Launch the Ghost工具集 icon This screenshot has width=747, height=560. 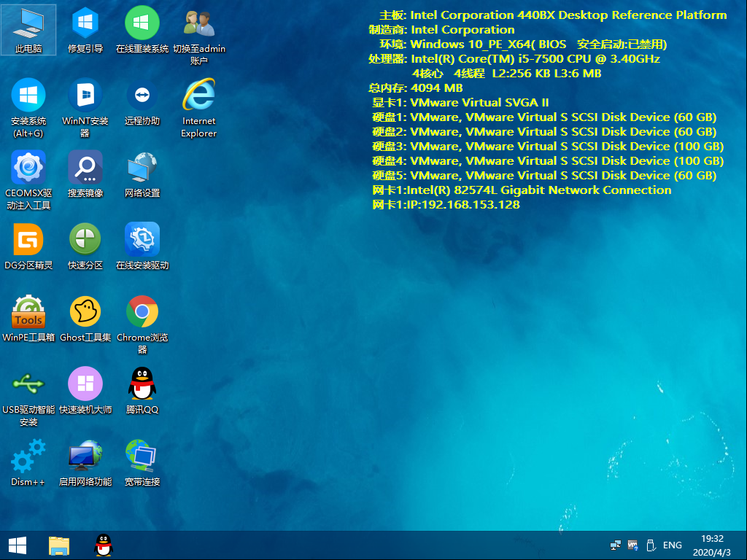coord(85,319)
